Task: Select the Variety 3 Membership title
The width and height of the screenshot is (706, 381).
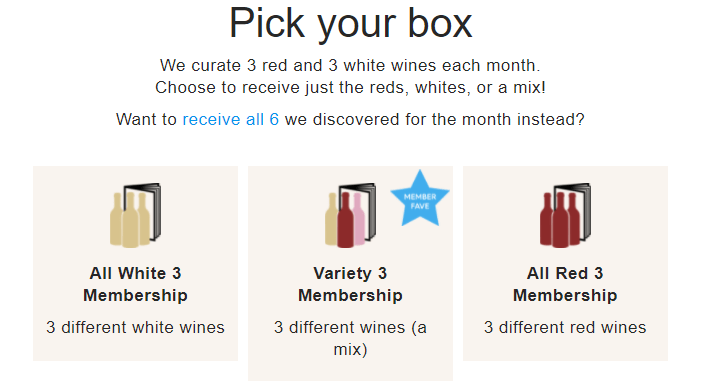Action: [350, 284]
